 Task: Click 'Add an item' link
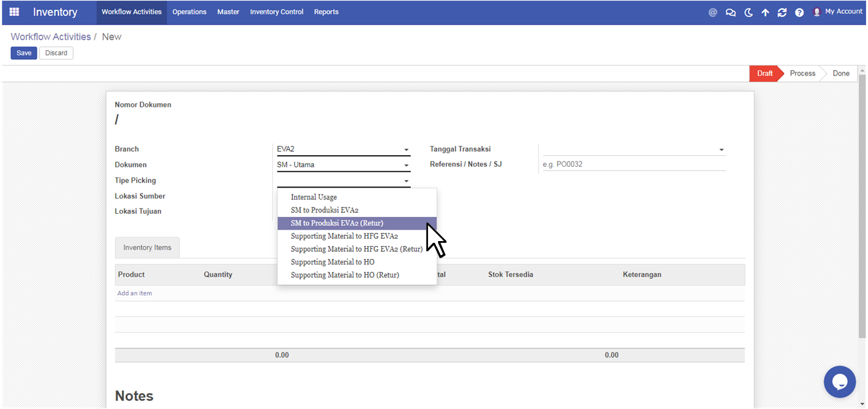(x=135, y=293)
